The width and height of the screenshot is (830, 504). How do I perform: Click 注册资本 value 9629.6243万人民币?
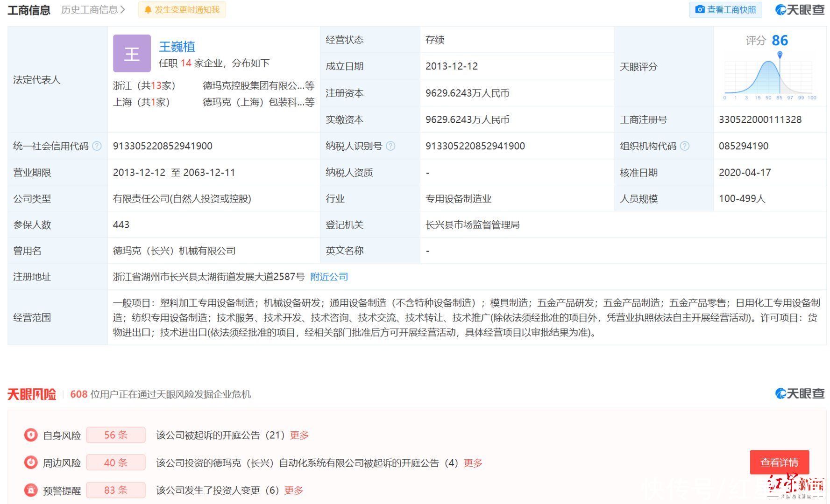click(x=467, y=93)
